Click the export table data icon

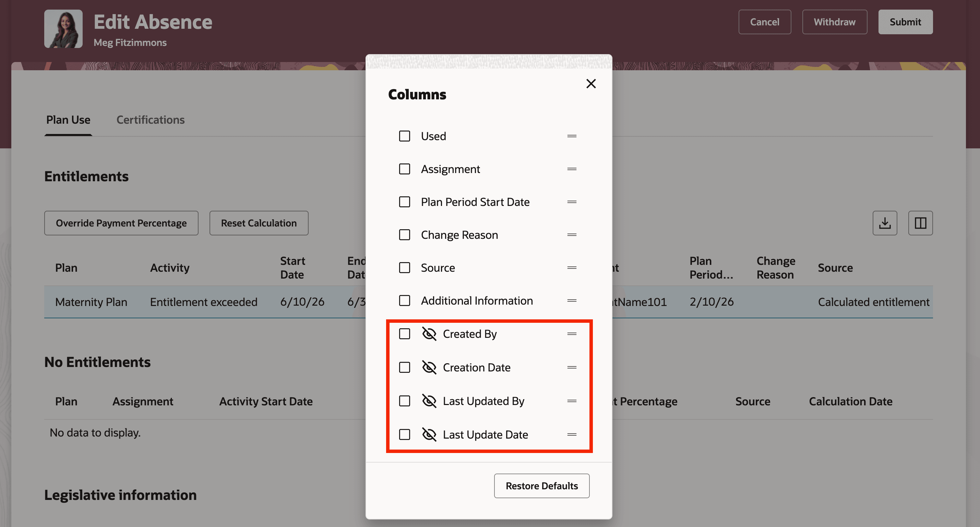coord(885,223)
